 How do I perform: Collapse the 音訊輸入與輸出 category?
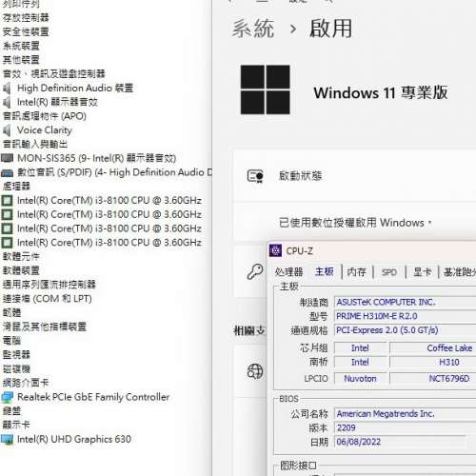pos(35,144)
